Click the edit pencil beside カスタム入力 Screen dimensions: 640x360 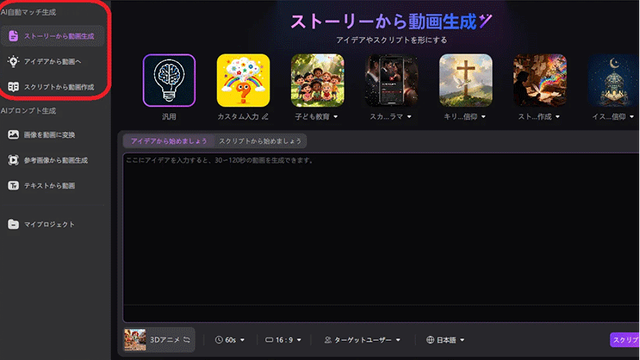point(265,117)
